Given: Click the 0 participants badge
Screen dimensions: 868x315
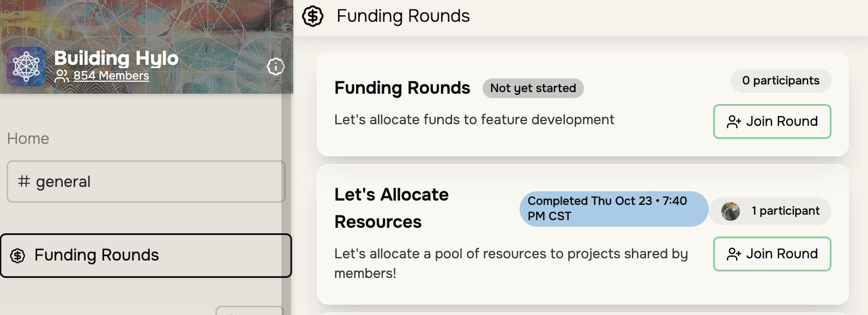Looking at the screenshot, I should 780,81.
